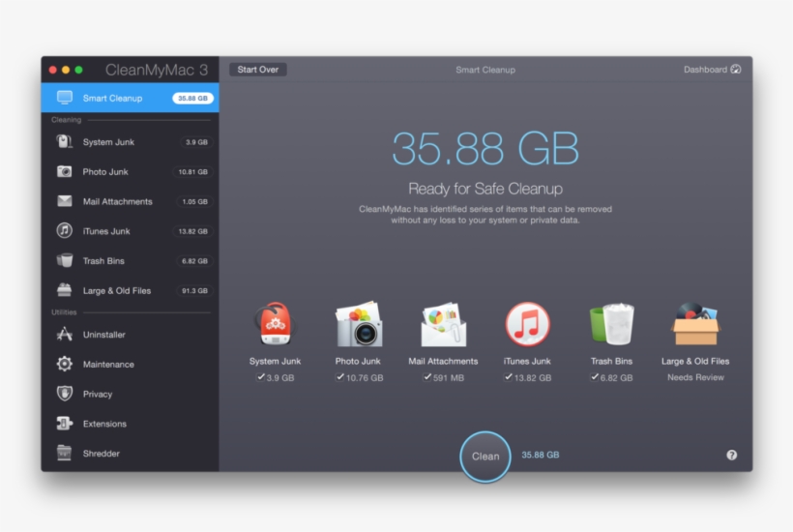Open the Photo Junk sidebar label
793x532 pixels.
click(x=105, y=172)
